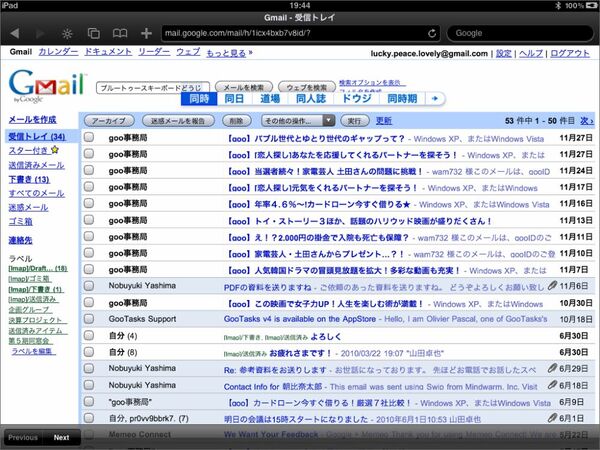Open カレンダー link in top bar
Viewport: 600px width, 450px height.
[59, 52]
